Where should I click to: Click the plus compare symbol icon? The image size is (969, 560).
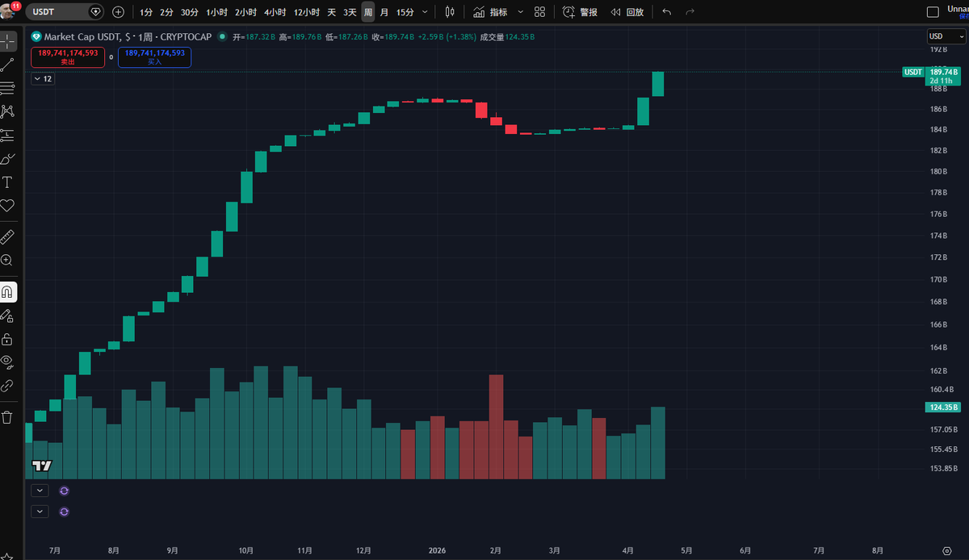[118, 12]
